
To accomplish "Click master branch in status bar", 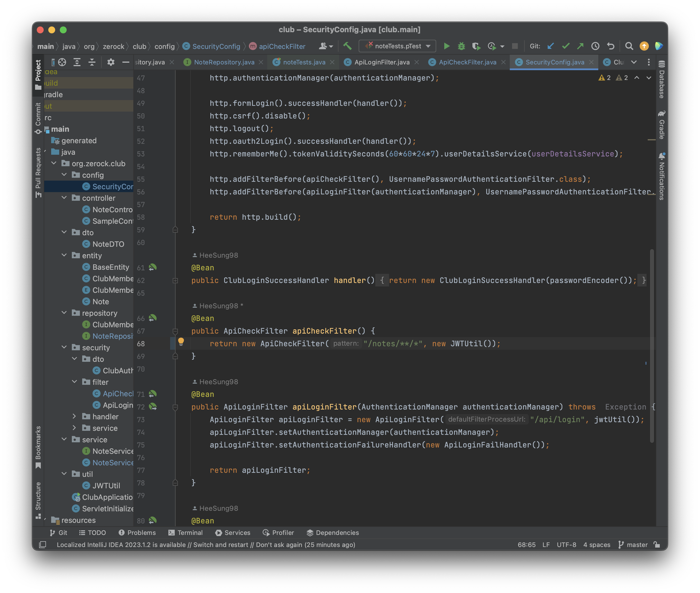I will (633, 545).
